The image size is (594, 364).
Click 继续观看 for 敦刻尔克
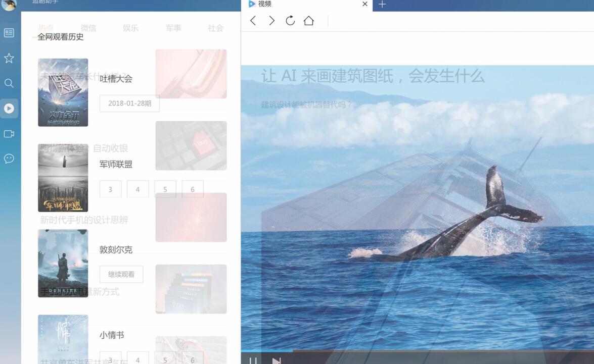coord(121,274)
